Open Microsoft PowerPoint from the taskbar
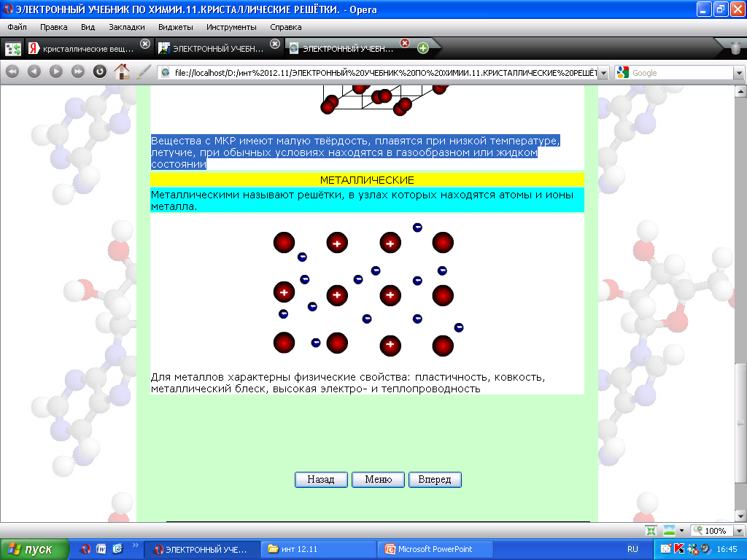This screenshot has height=560, width=747. pos(436,549)
